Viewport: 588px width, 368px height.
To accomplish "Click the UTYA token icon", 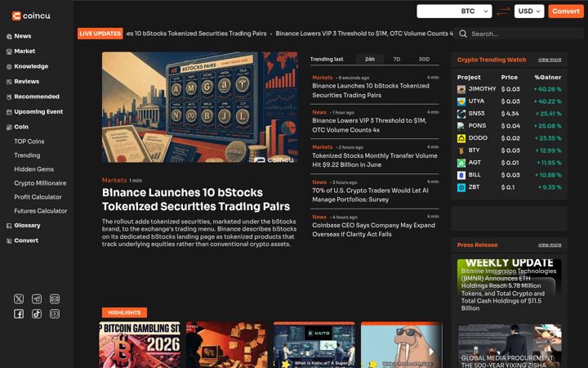I will [461, 101].
